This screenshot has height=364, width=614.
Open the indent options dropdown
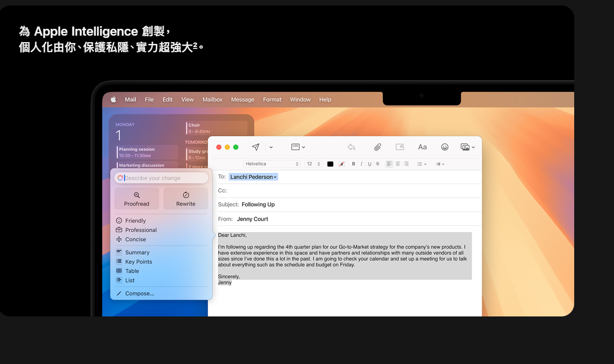[x=440, y=164]
